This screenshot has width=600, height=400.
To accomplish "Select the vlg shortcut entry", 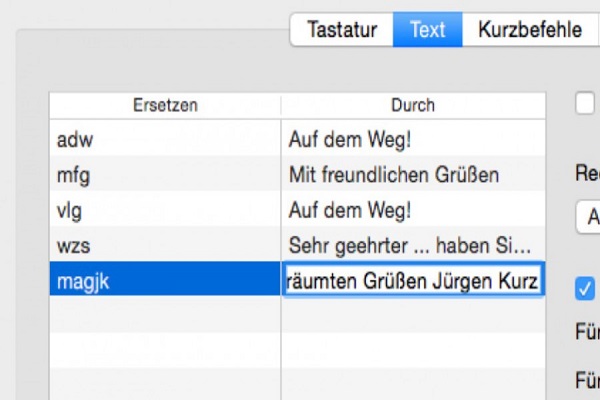I will [x=165, y=211].
